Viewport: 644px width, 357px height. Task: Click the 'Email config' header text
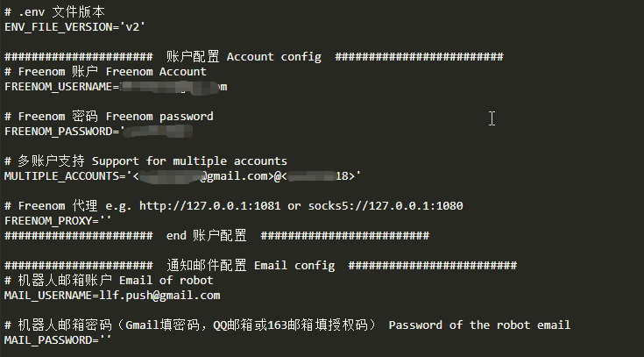point(294,266)
